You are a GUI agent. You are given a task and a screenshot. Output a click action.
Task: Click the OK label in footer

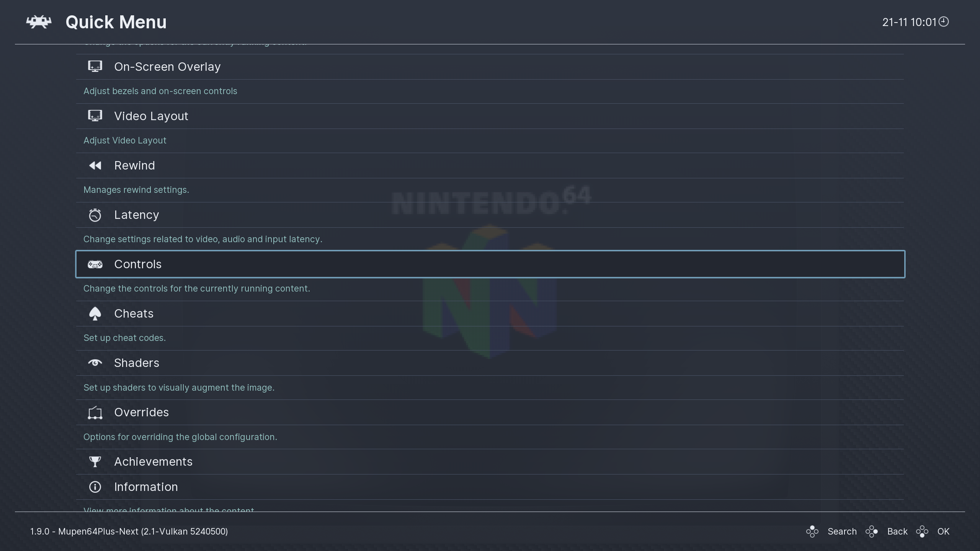click(943, 531)
